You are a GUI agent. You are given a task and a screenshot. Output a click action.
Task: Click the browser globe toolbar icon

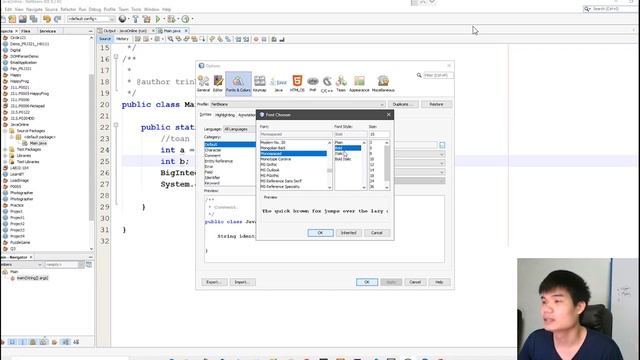pos(122,19)
